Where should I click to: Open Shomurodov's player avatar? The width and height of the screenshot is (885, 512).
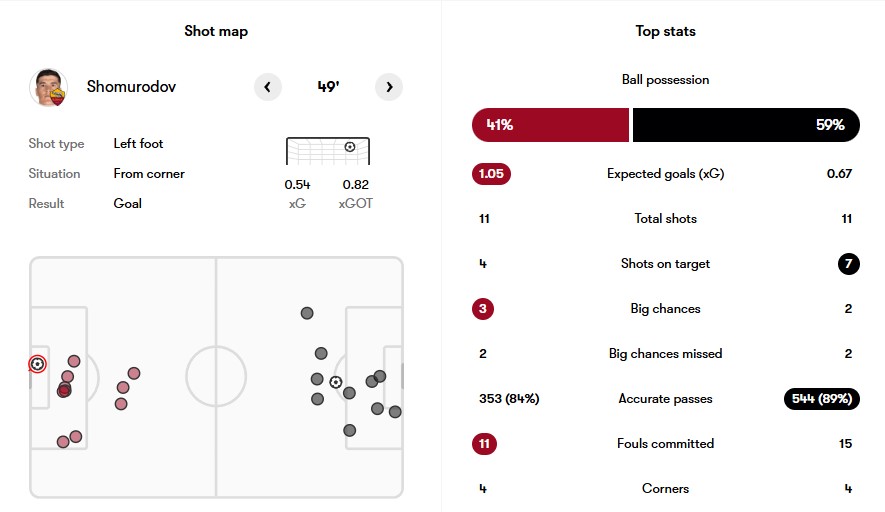point(49,87)
